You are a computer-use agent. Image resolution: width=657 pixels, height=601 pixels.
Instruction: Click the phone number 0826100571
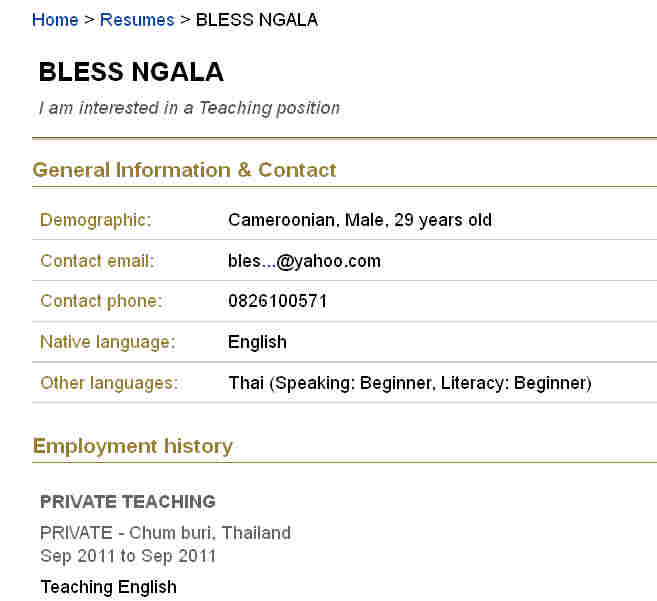click(278, 301)
